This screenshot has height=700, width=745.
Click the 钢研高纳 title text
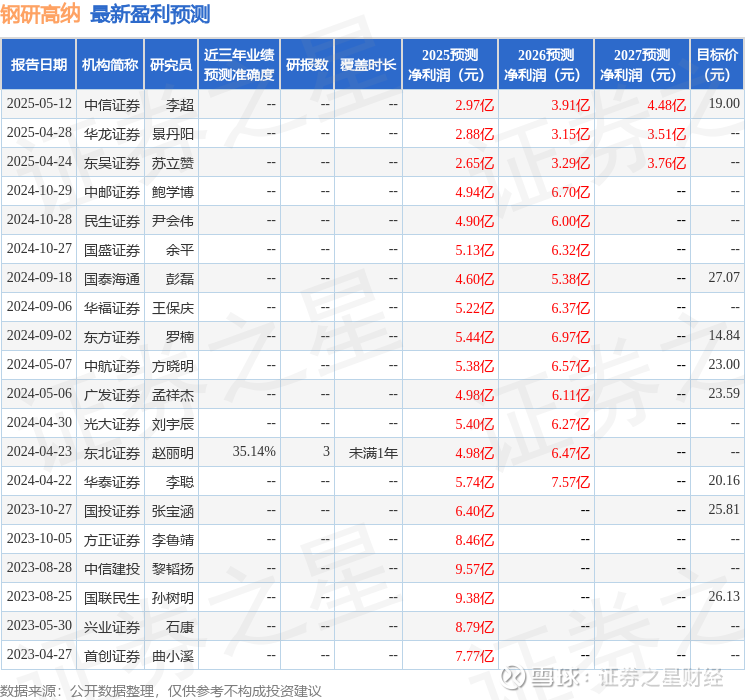(40, 14)
